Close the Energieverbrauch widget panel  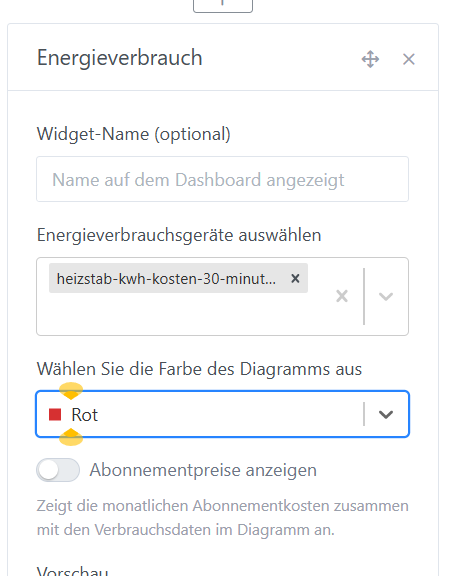pos(409,59)
